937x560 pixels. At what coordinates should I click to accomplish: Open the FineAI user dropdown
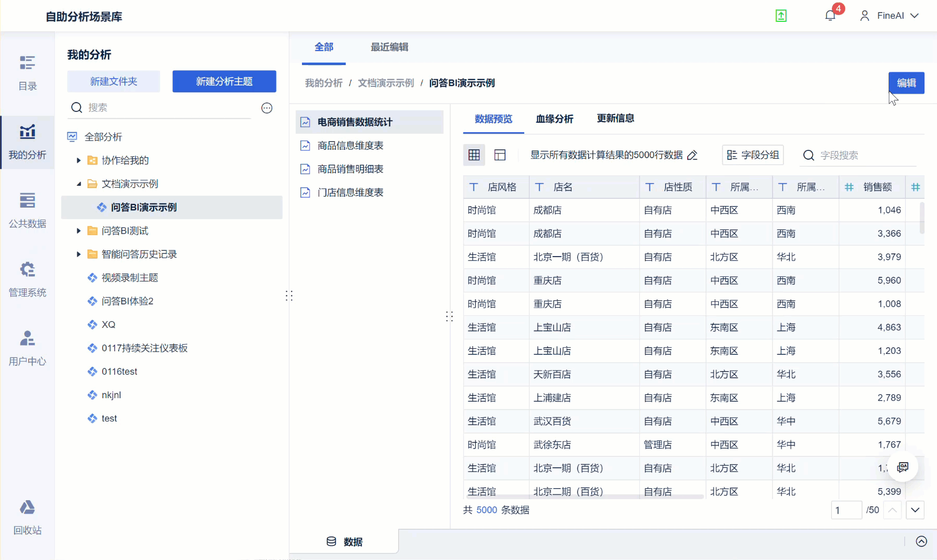890,16
